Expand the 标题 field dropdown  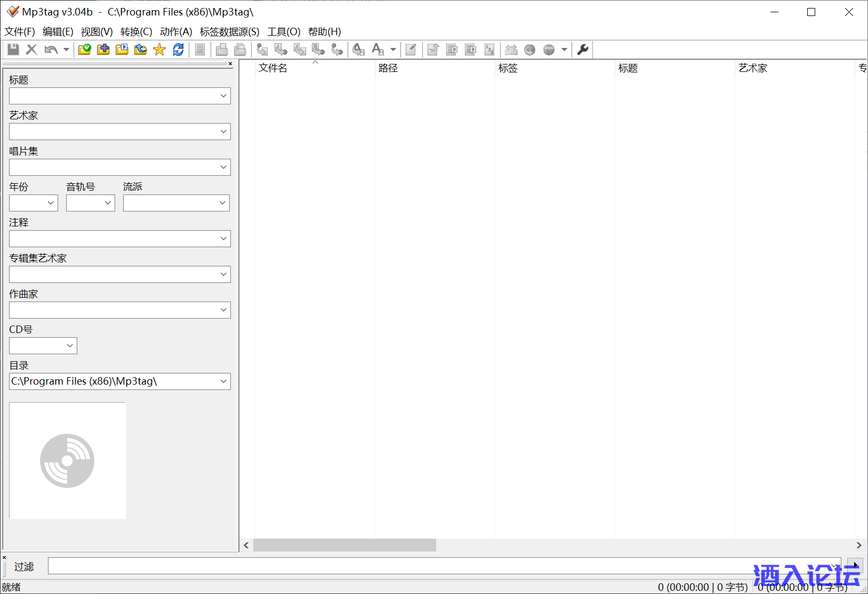[x=223, y=96]
